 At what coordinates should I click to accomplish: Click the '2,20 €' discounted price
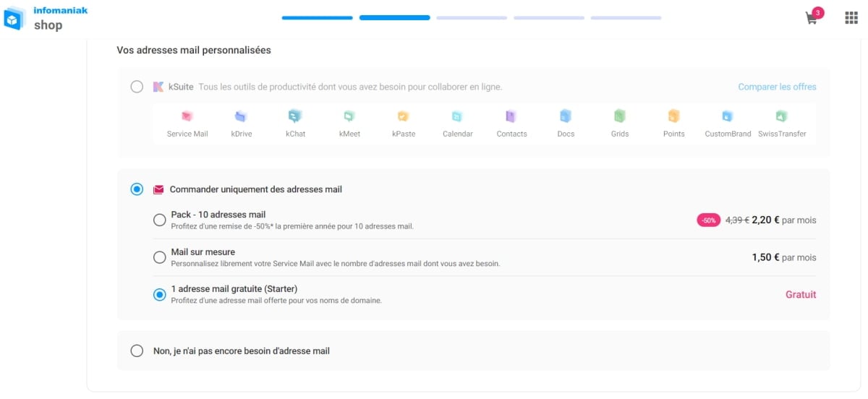point(765,220)
